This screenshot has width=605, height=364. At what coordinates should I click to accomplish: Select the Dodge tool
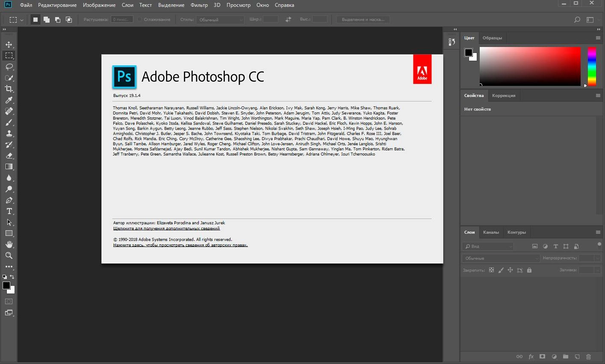tap(9, 189)
